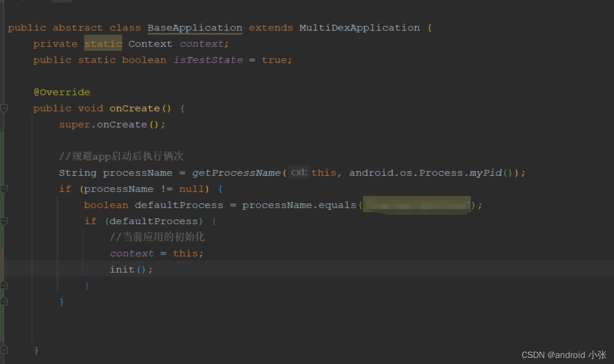Collapse the if defaultProcess block
This screenshot has height=364, width=614.
[4, 221]
